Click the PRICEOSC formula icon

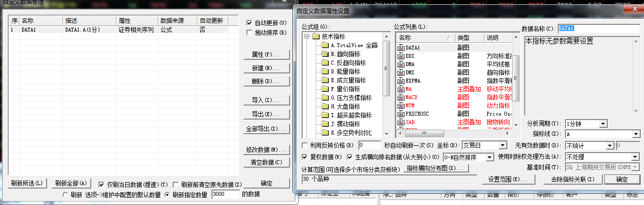click(401, 114)
